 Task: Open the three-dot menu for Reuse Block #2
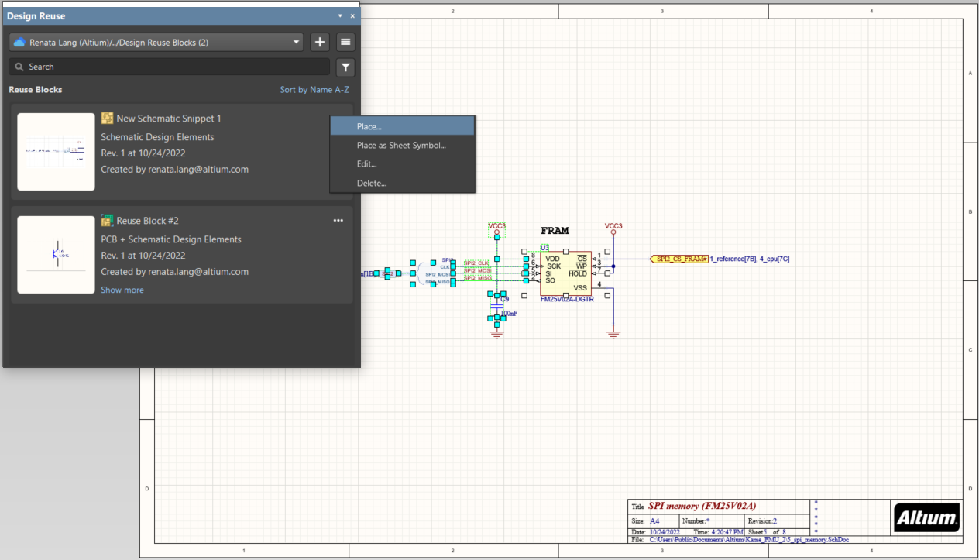point(338,221)
